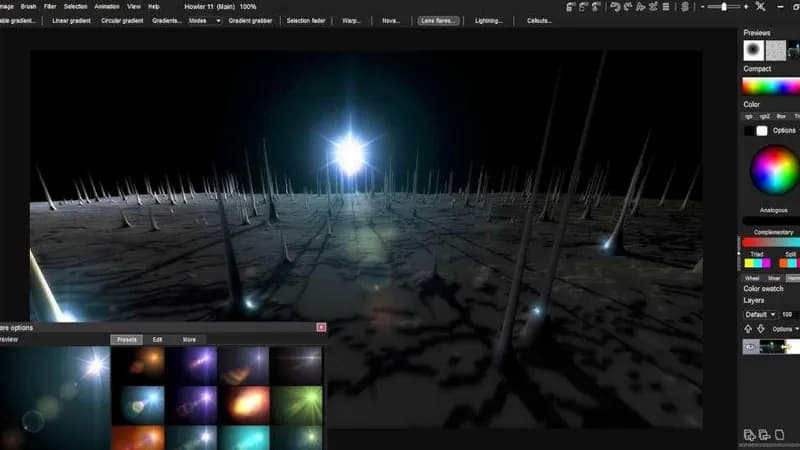The width and height of the screenshot is (800, 450).
Task: Select the Box color mode tab
Action: tap(781, 116)
